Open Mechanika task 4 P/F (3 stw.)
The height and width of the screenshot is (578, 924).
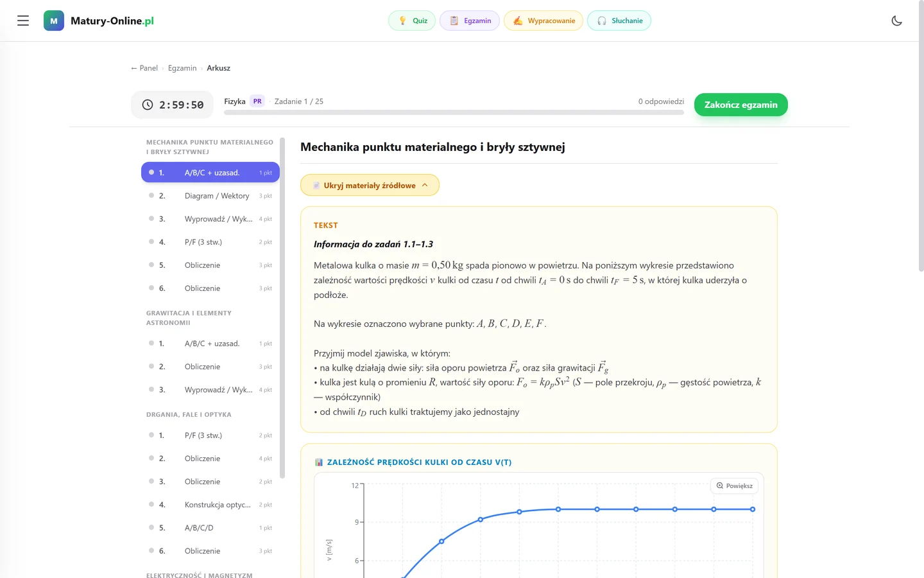point(210,242)
